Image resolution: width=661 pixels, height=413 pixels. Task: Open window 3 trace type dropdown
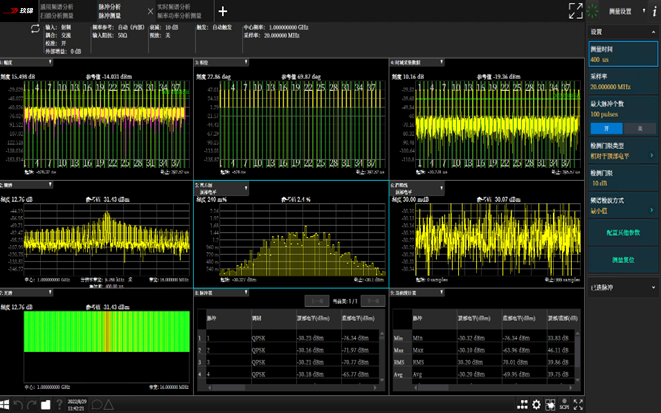point(246,62)
